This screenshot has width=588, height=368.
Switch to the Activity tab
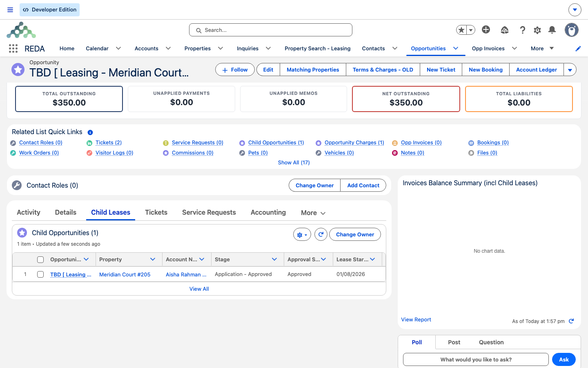29,212
